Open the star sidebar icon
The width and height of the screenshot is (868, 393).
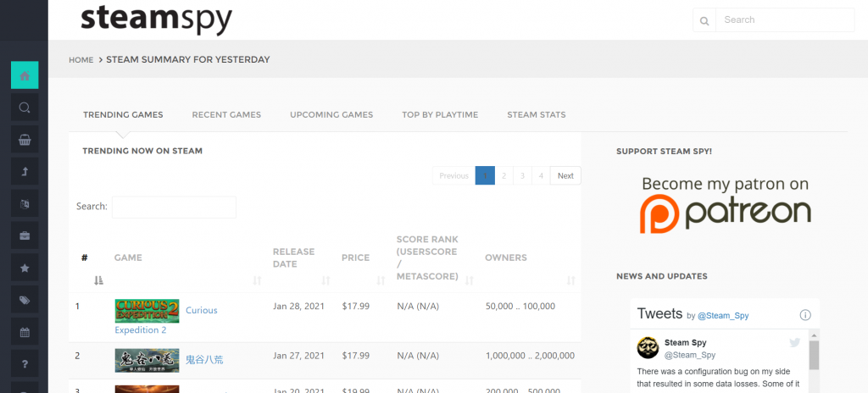(25, 268)
